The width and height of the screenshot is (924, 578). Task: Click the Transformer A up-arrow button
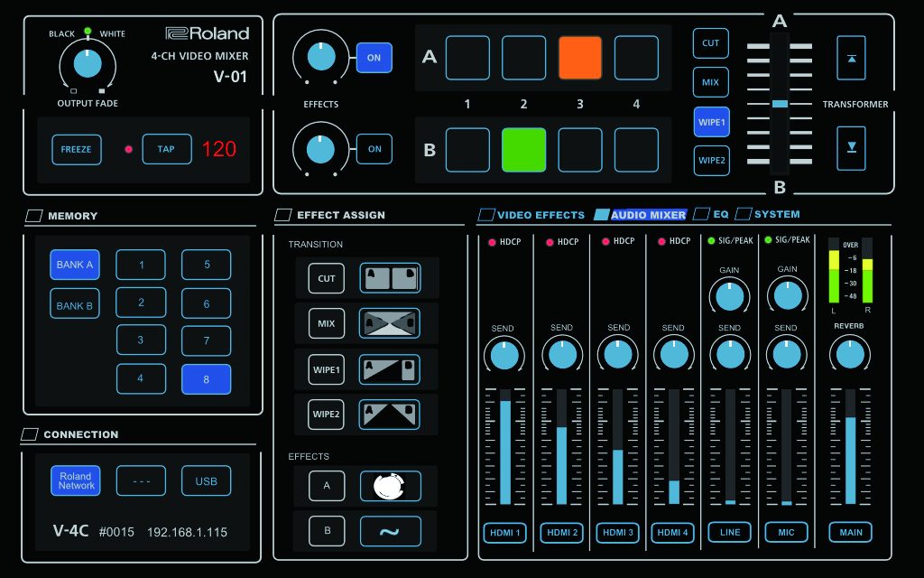(x=852, y=58)
